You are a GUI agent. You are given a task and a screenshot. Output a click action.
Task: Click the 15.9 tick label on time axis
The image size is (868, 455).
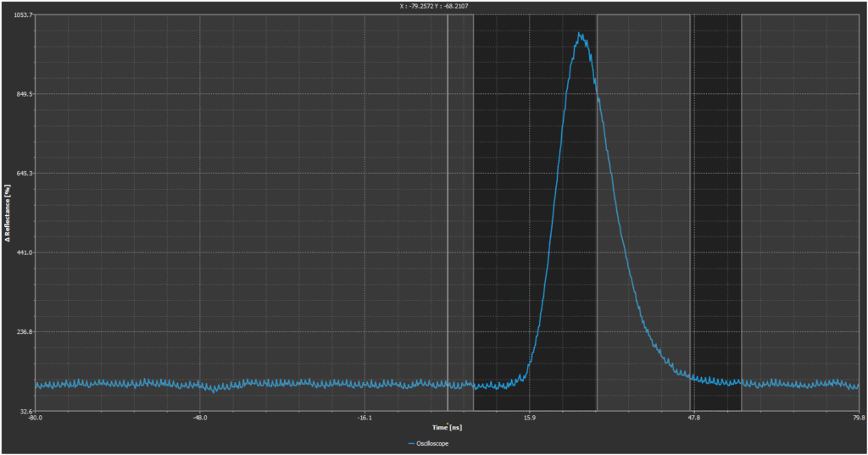tap(530, 417)
